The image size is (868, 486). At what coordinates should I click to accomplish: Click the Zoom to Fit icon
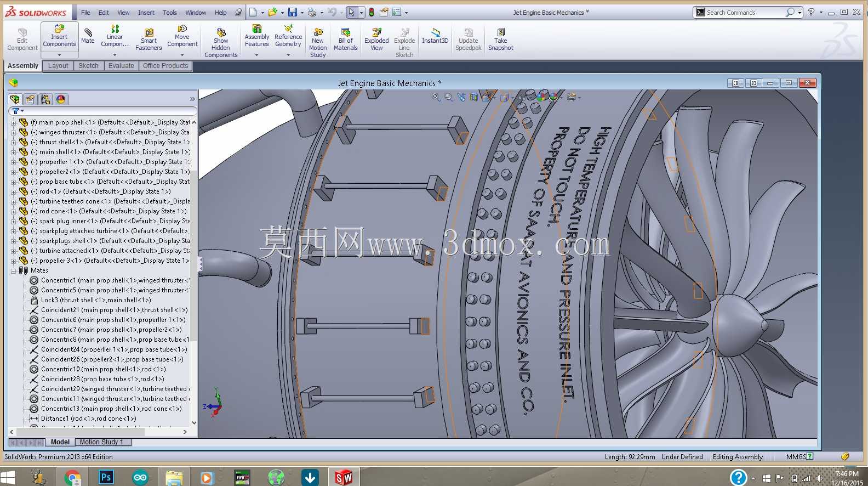(436, 97)
